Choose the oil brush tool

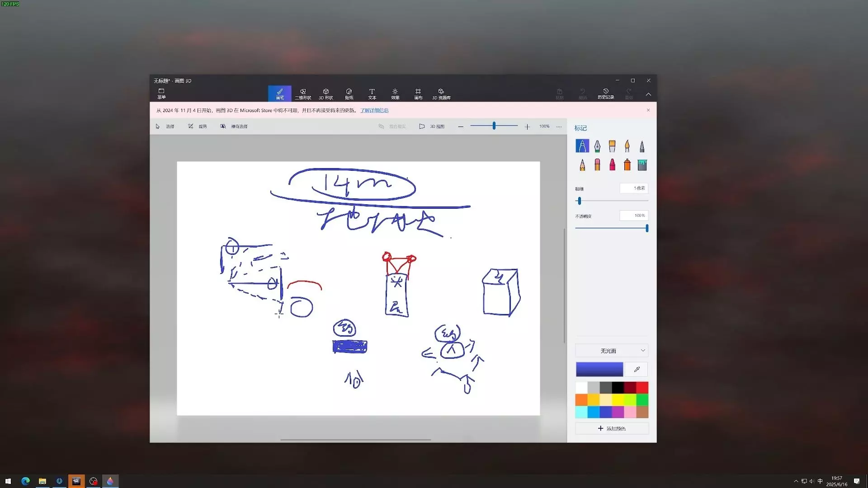[x=612, y=146]
